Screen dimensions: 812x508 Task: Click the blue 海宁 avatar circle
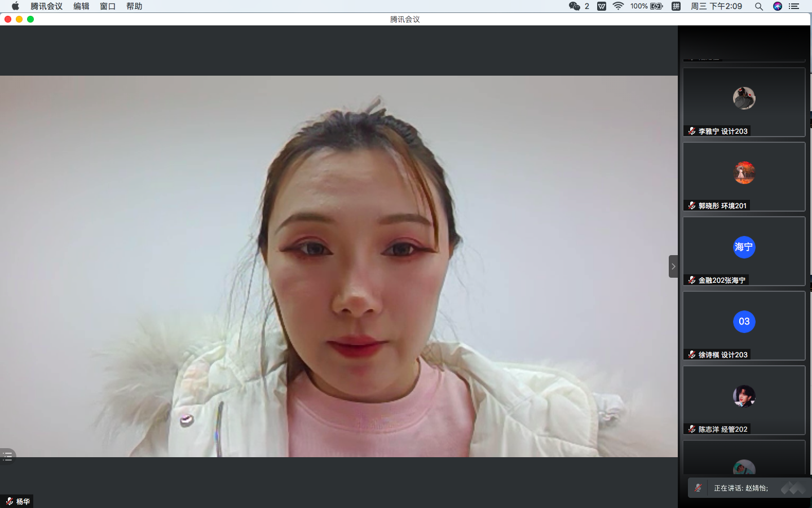[744, 247]
